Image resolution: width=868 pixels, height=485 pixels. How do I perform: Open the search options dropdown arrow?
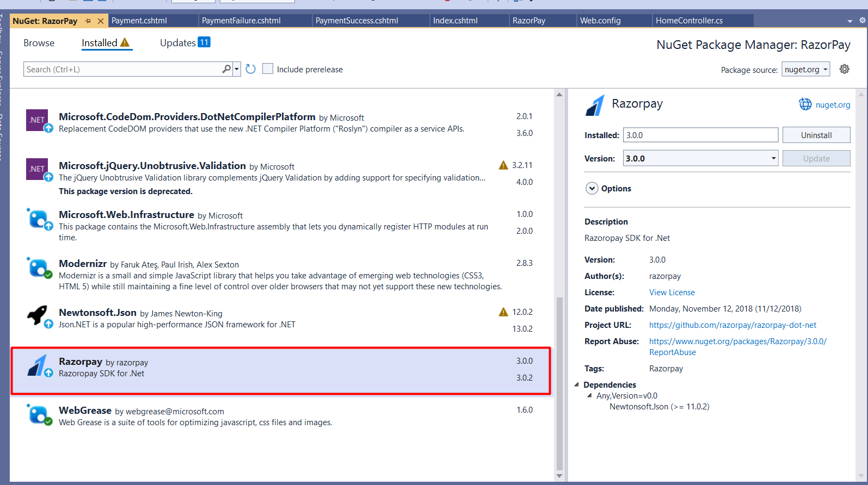[x=237, y=69]
